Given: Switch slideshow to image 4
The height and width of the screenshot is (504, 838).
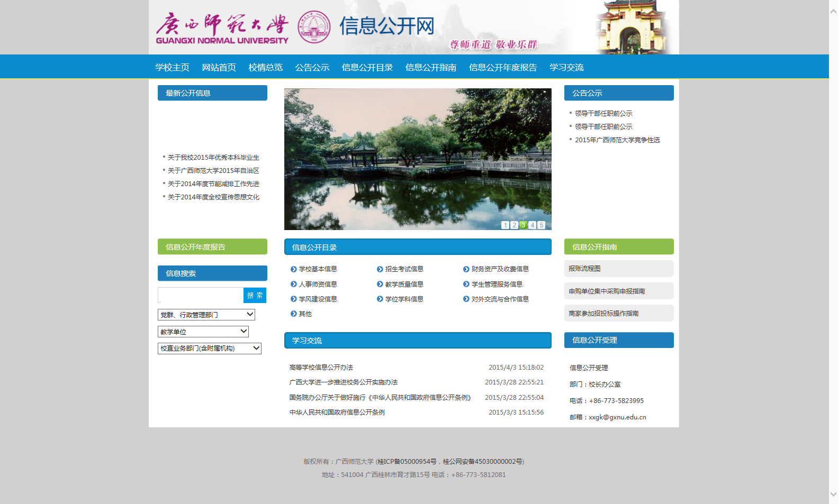Looking at the screenshot, I should pos(532,225).
